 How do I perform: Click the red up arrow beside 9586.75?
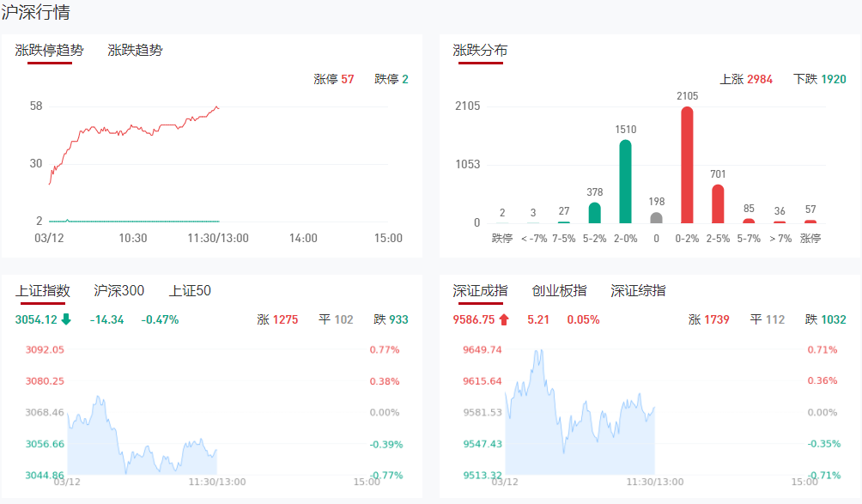(504, 319)
